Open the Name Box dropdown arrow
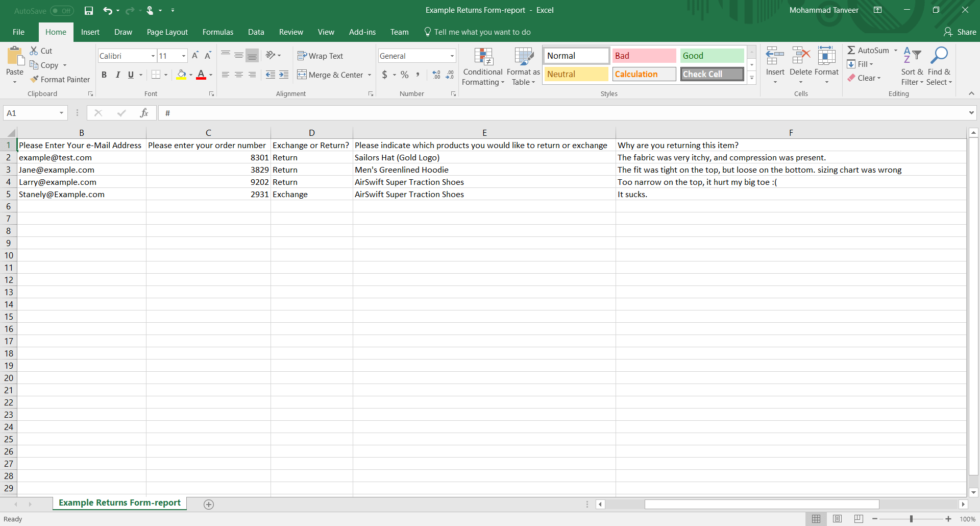 (x=61, y=113)
